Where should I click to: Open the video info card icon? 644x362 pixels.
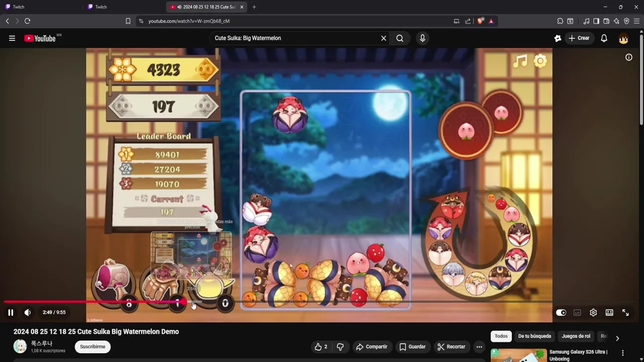629,57
